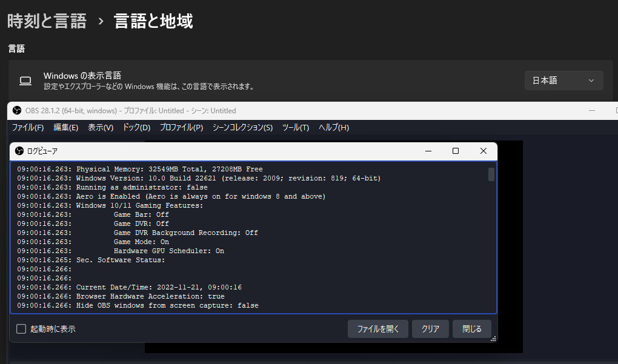618x364 pixels.
Task: Click the Current Date/Time 2022-11-21 line
Action: coord(129,287)
